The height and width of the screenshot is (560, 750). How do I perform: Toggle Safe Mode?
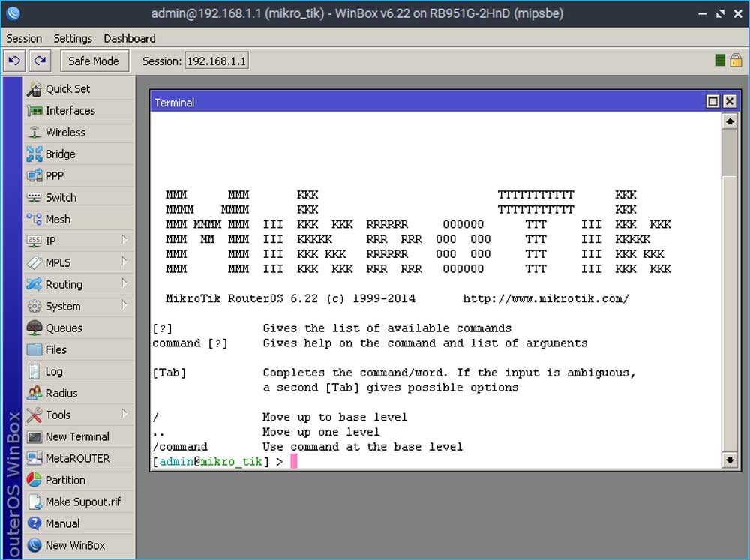point(94,61)
